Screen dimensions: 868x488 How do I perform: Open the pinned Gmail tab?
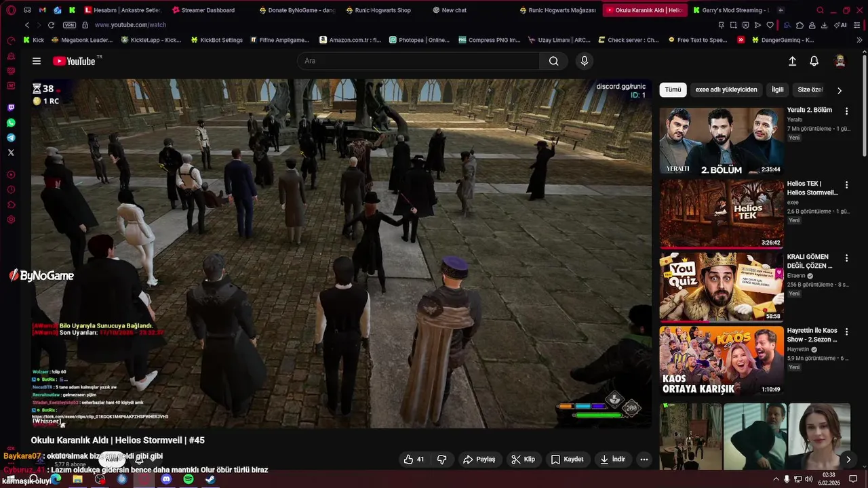click(x=43, y=10)
